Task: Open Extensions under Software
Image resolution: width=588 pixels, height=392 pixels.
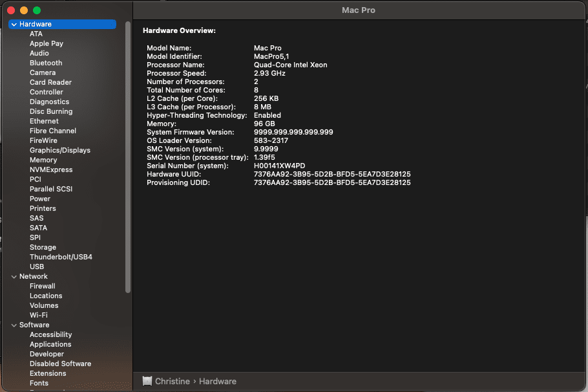Action: pyautogui.click(x=48, y=373)
